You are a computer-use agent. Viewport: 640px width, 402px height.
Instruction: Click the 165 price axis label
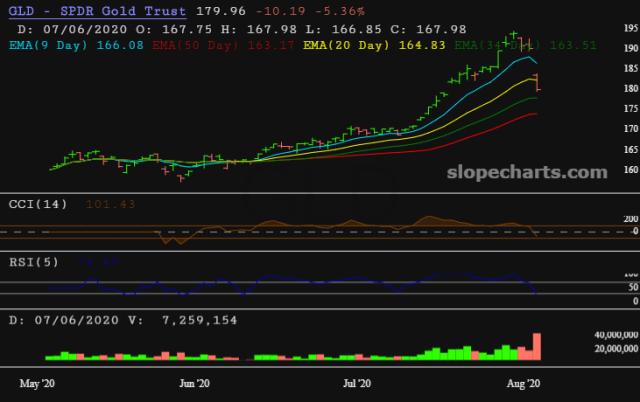[631, 149]
